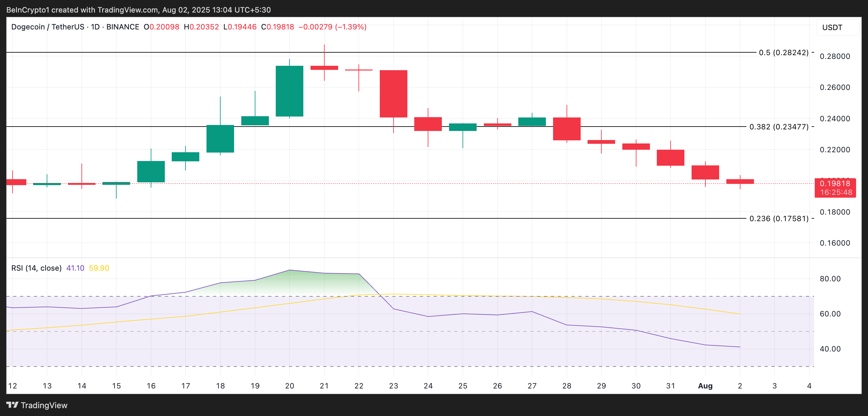
Task: Select the RSI value 41.10
Action: tap(75, 268)
